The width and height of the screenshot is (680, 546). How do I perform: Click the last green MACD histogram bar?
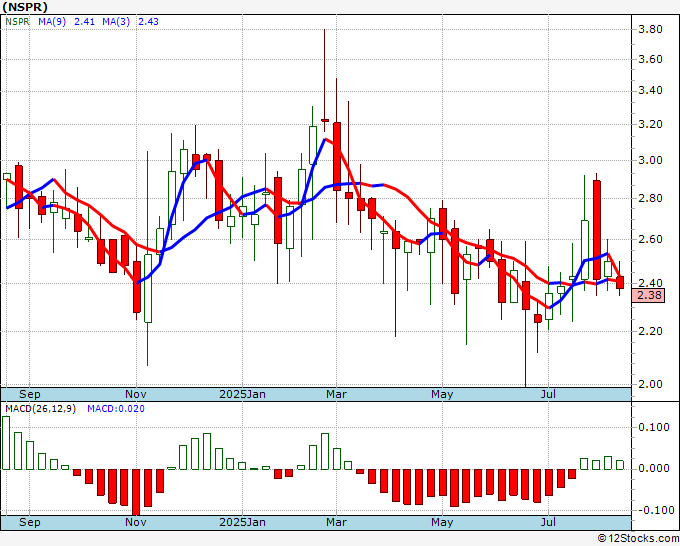[620, 465]
